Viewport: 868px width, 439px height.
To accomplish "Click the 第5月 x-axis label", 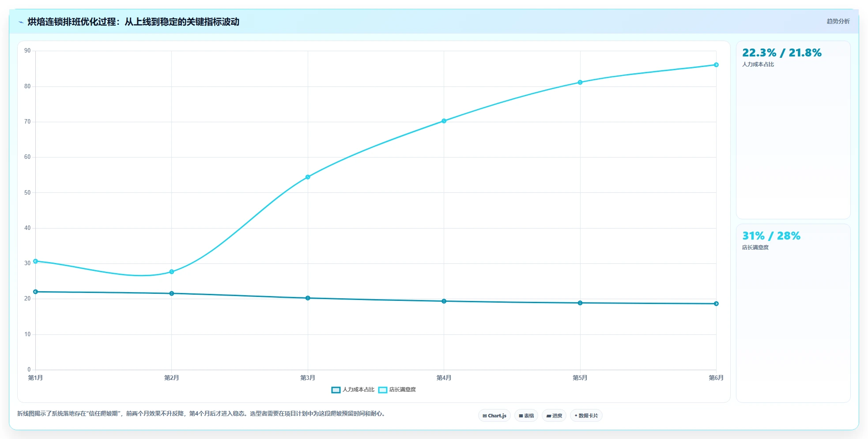I will click(580, 378).
